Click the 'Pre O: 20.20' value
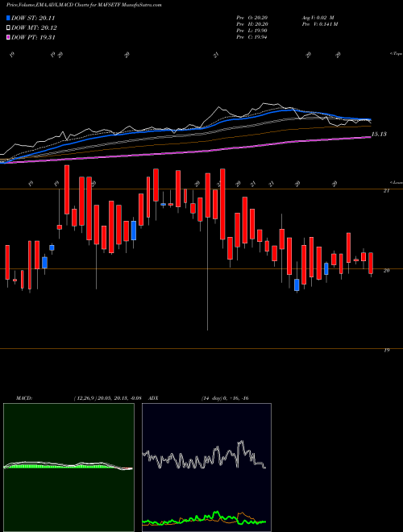Screen dimensions: 403x532 coord(251,18)
